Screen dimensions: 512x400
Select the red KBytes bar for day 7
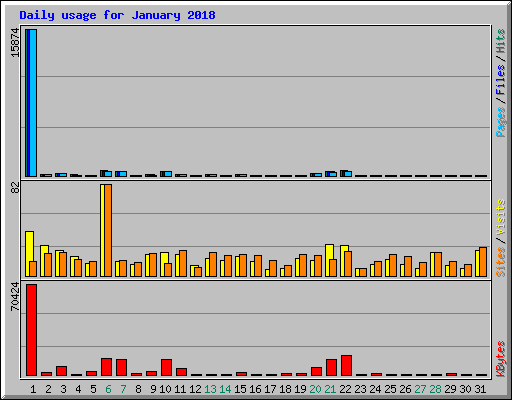(122, 367)
